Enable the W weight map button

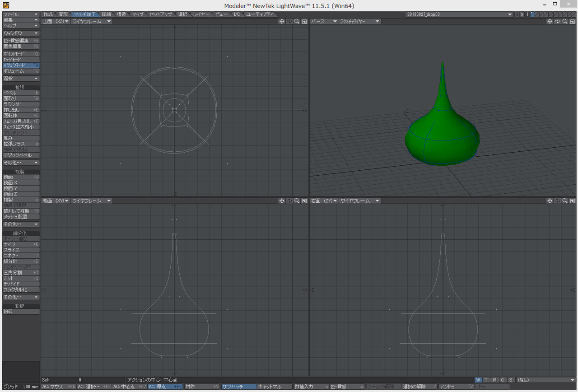(x=478, y=380)
